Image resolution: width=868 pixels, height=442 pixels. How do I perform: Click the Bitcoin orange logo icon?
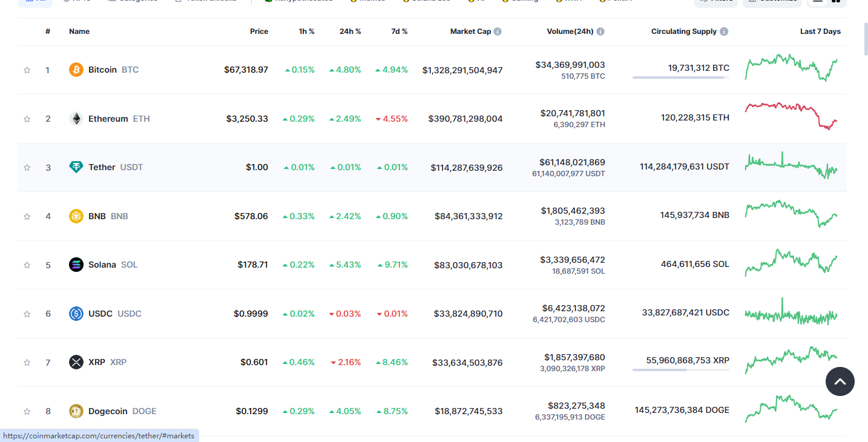pos(76,70)
